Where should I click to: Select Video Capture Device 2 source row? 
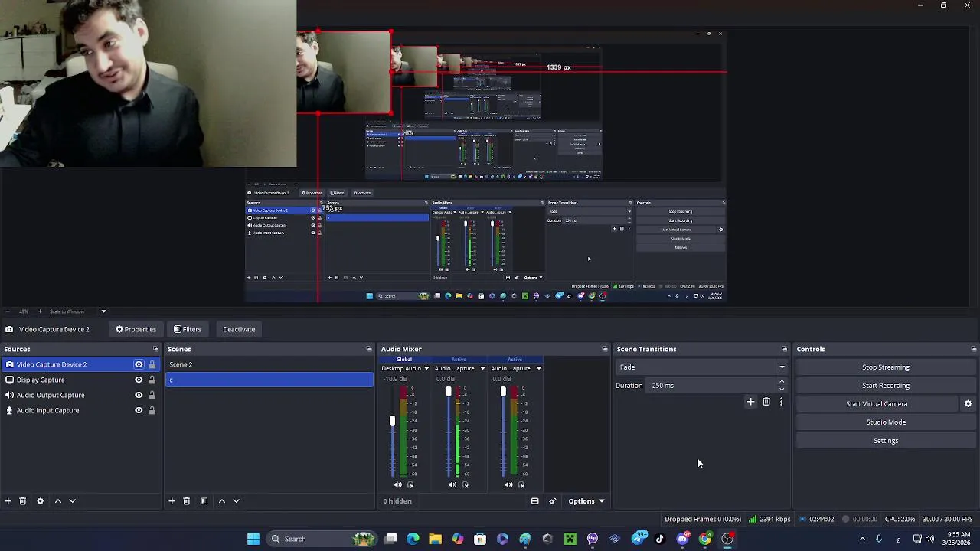80,364
